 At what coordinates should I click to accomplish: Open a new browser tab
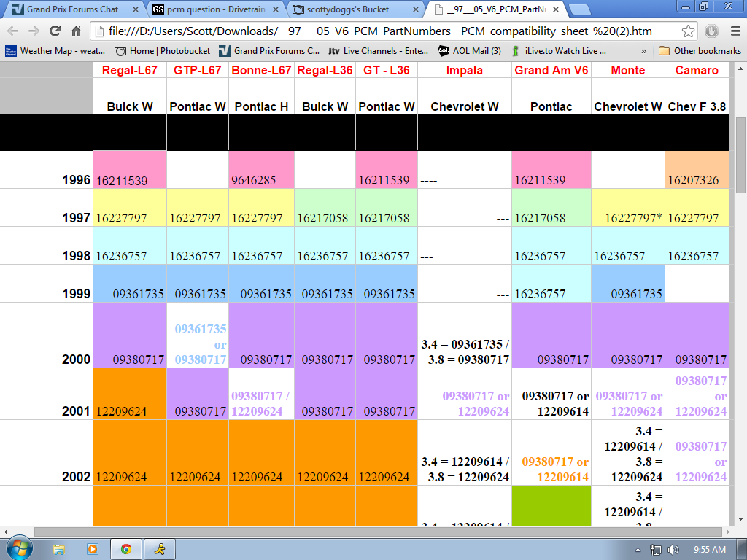click(x=579, y=9)
